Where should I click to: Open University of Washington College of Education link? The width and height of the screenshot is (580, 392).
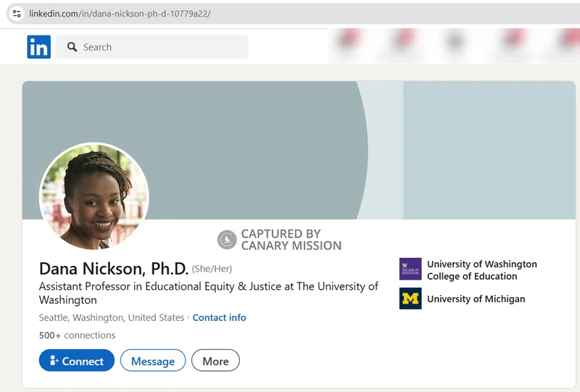(482, 270)
